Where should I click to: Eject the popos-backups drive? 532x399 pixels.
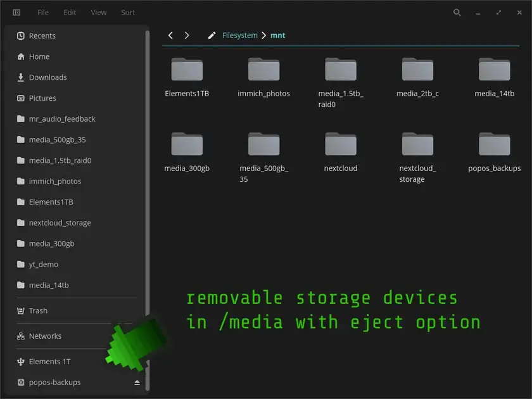coord(137,383)
